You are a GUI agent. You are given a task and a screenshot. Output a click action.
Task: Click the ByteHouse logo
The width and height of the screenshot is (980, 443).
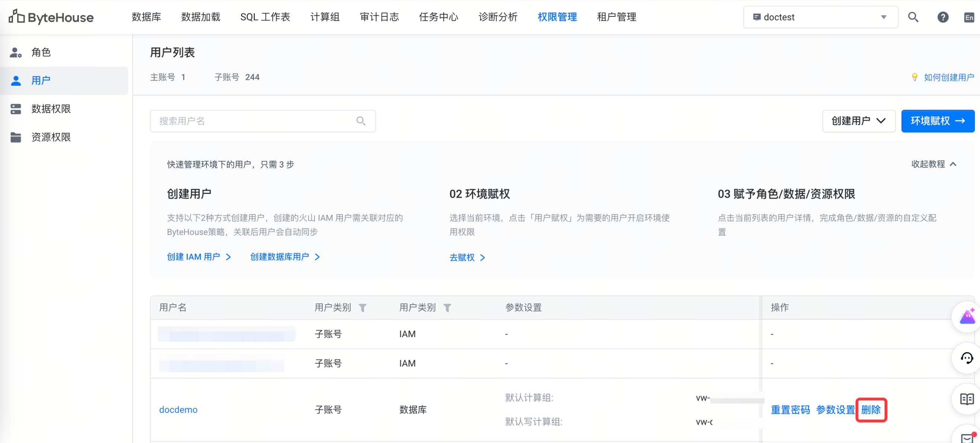click(51, 17)
